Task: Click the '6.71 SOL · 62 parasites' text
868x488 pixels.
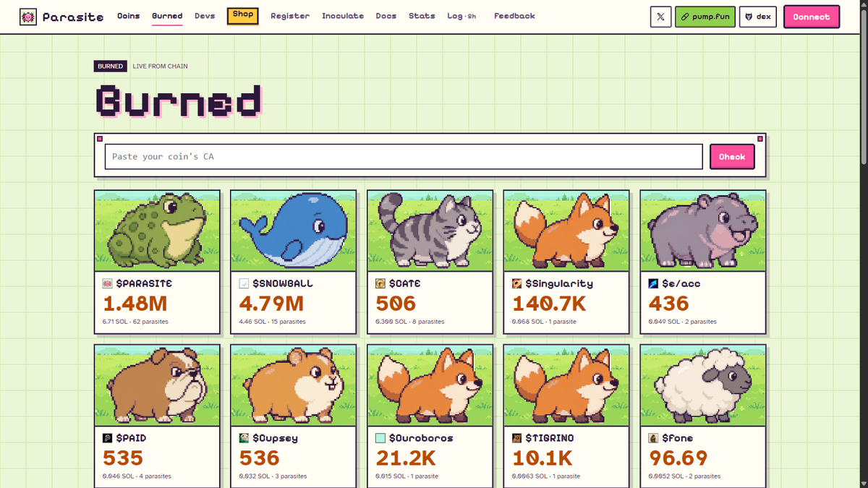Action: coord(135,322)
